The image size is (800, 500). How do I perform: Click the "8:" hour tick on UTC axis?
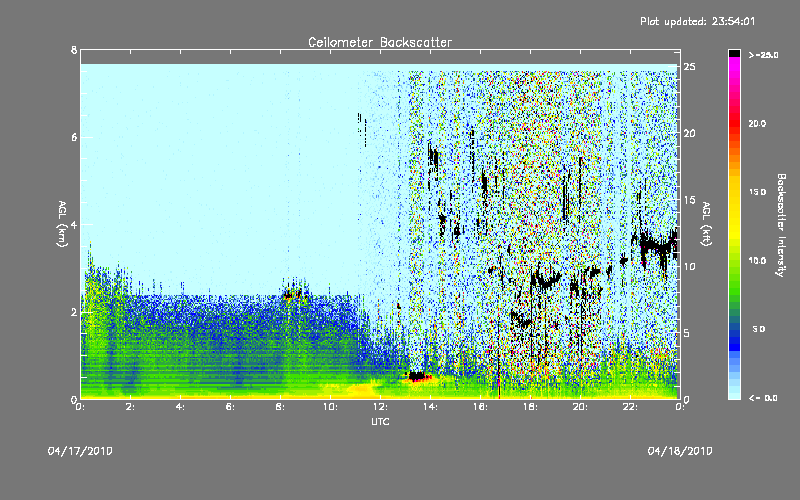tap(280, 407)
